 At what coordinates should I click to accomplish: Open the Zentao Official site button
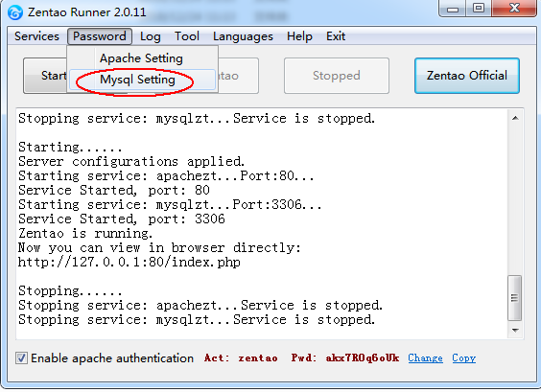tap(467, 76)
